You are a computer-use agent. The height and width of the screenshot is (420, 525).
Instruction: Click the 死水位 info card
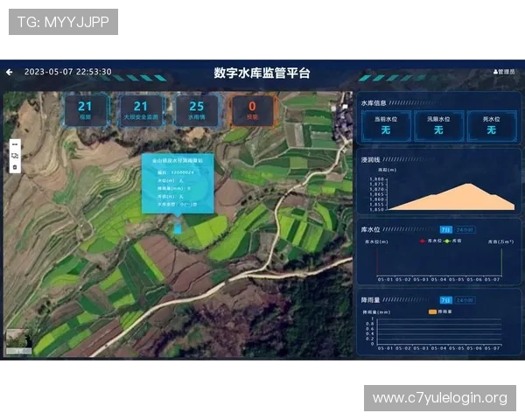(x=491, y=126)
